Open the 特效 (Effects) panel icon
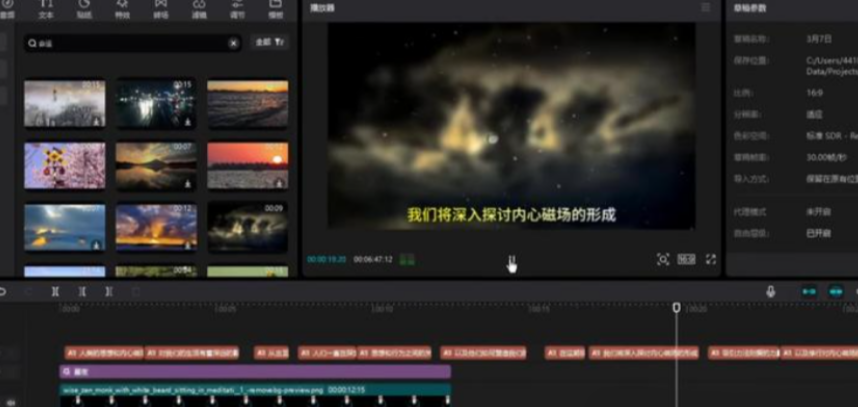Viewport: 858px width, 407px height. tap(122, 10)
